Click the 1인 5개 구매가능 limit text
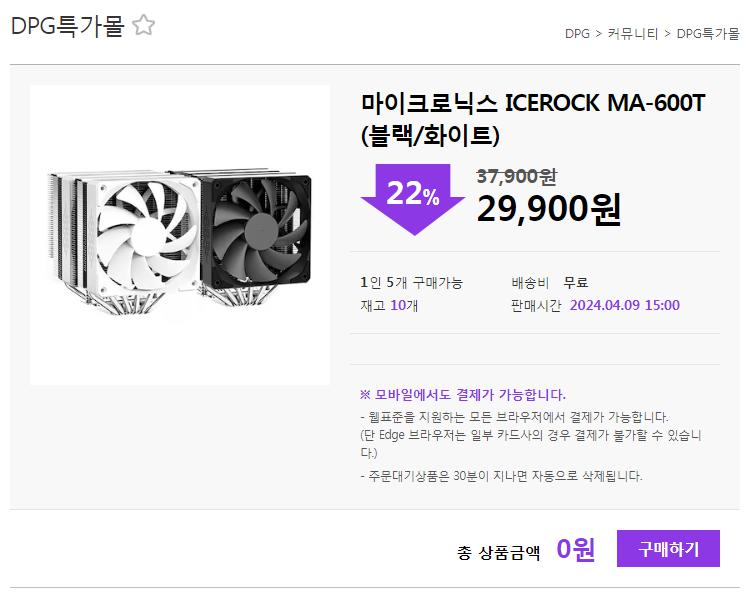This screenshot has width=750, height=601. pos(411,282)
